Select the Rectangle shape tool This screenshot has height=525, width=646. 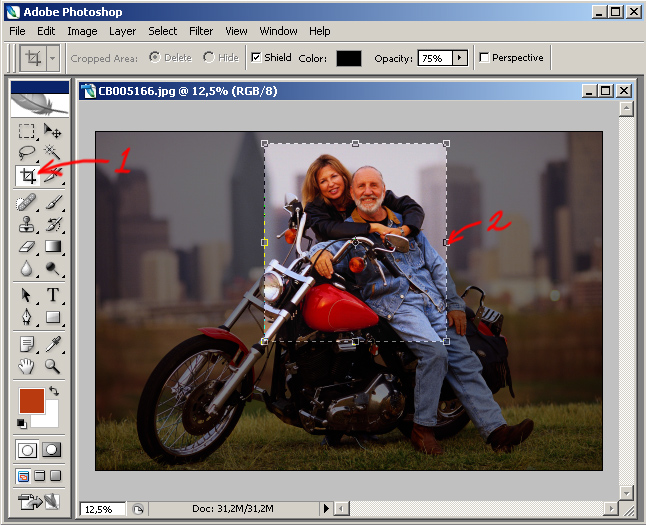[x=53, y=317]
